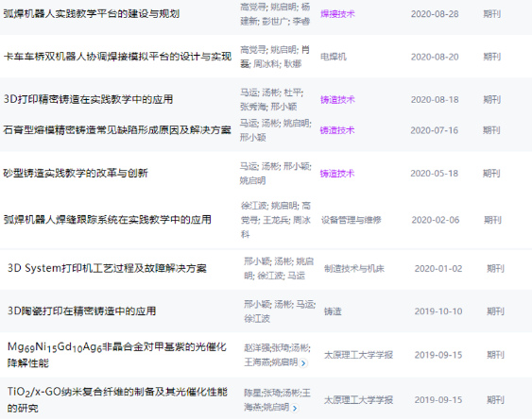Open the TiO2/x-GO nanofiber paper
Screen dimensions: 532x420
pyautogui.click(x=117, y=399)
